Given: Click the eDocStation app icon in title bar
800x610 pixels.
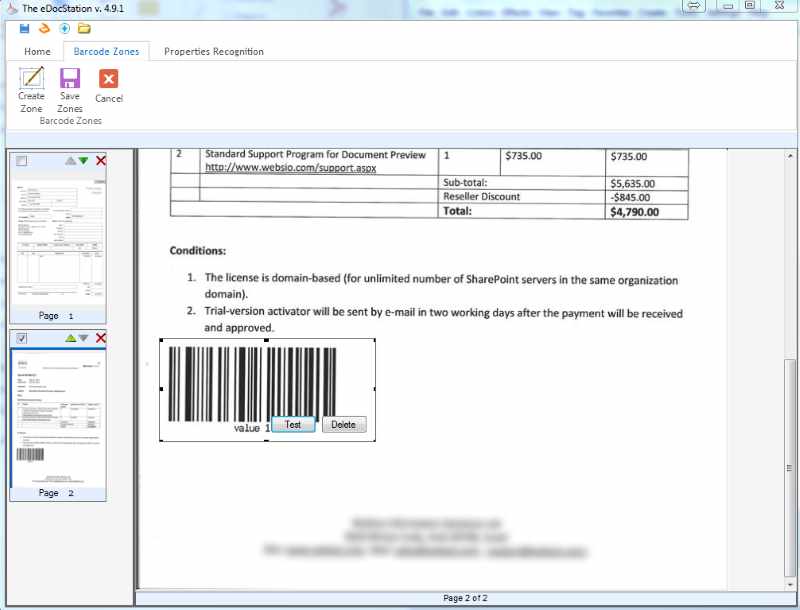Looking at the screenshot, I should coord(11,9).
